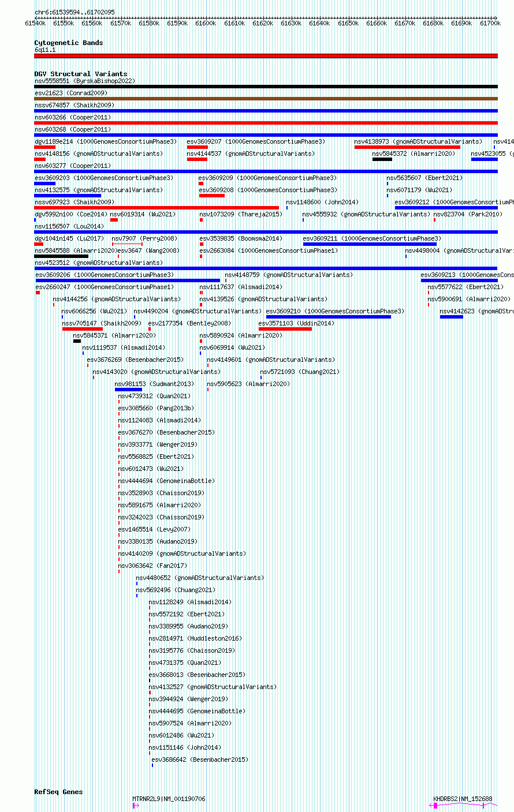Click nsv603277 (Cooper2011) label
The width and height of the screenshot is (514, 812).
pyautogui.click(x=73, y=166)
